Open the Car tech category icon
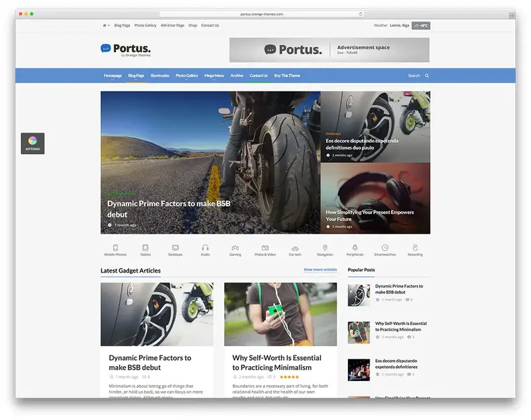 click(295, 248)
